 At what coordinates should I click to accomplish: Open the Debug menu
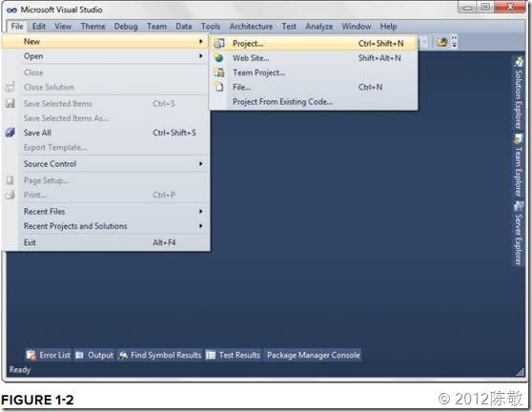click(x=126, y=26)
